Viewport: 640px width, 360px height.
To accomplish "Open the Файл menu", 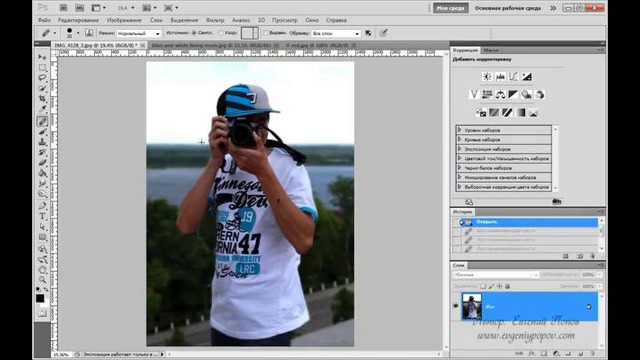I will click(44, 20).
